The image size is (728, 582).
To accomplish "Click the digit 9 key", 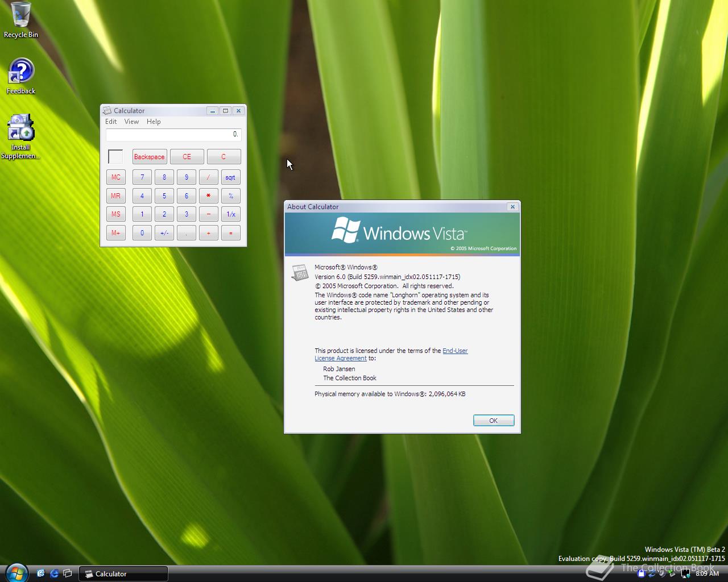I will [187, 177].
